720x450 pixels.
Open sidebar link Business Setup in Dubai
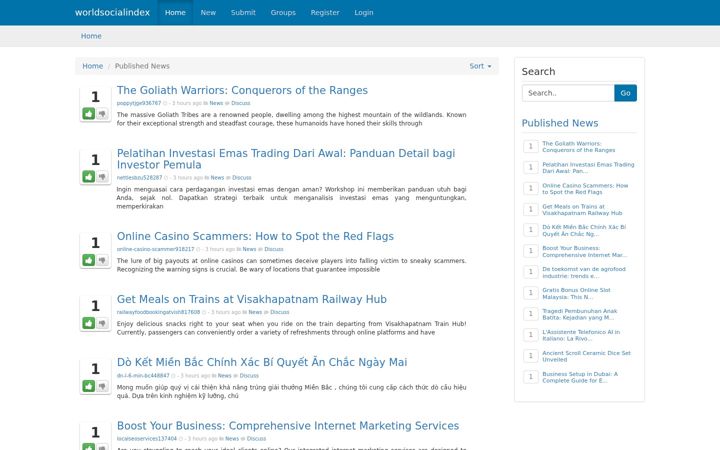tap(580, 377)
